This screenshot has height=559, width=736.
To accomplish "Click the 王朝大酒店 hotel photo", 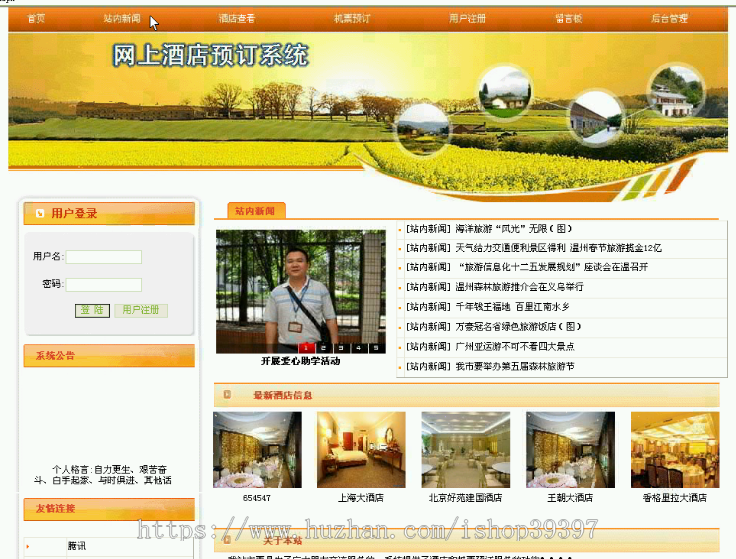I will coord(570,450).
